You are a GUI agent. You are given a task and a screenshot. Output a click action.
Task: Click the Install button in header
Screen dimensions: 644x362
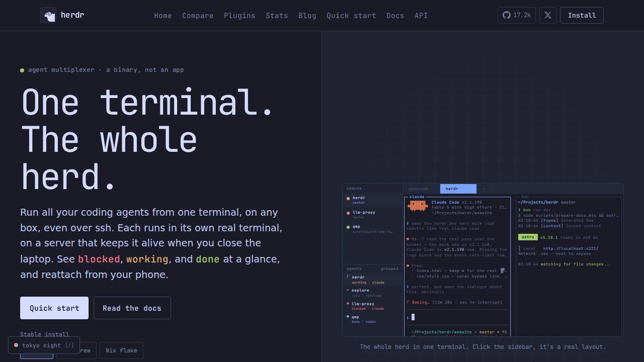pyautogui.click(x=582, y=15)
